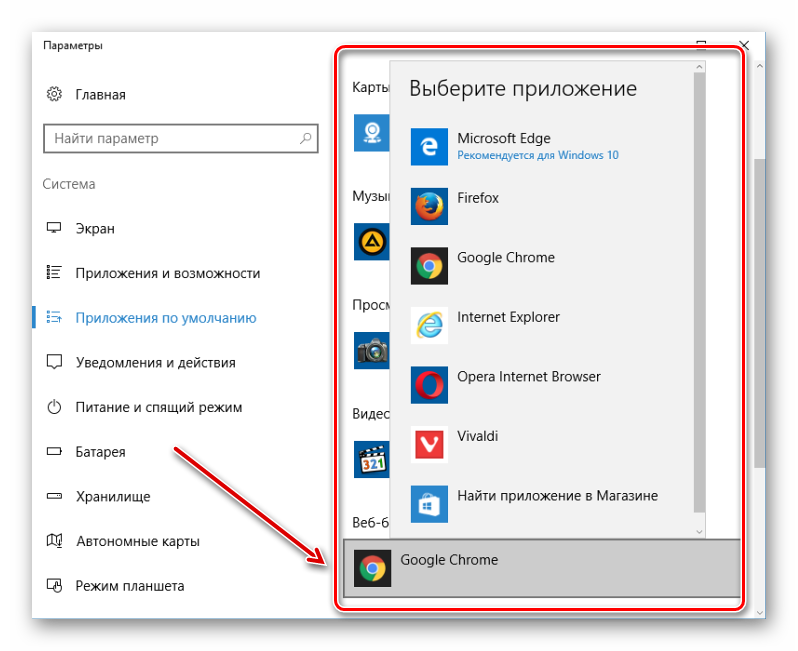798x651 pixels.
Task: Click the app chooser scrollbar down arrow
Action: coord(699,531)
